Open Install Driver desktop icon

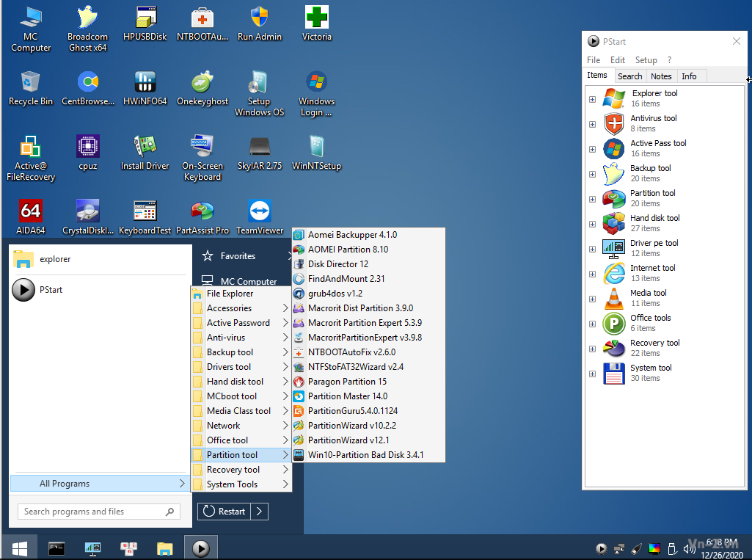145,153
